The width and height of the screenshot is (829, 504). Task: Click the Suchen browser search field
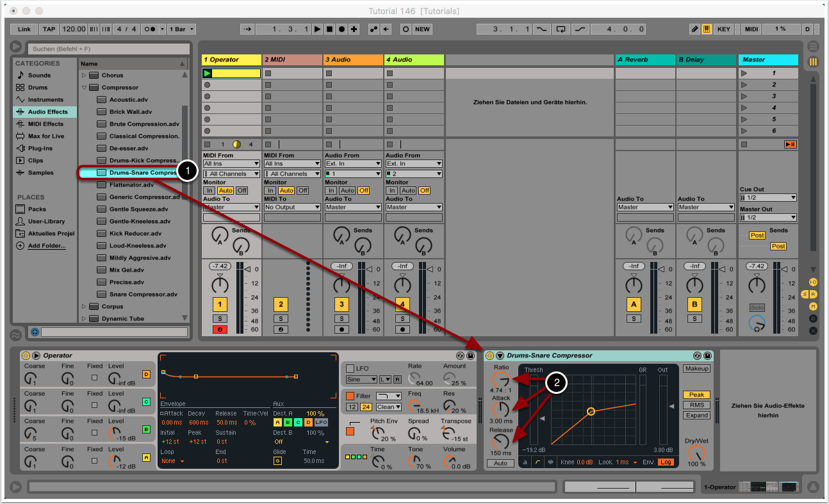tap(109, 49)
